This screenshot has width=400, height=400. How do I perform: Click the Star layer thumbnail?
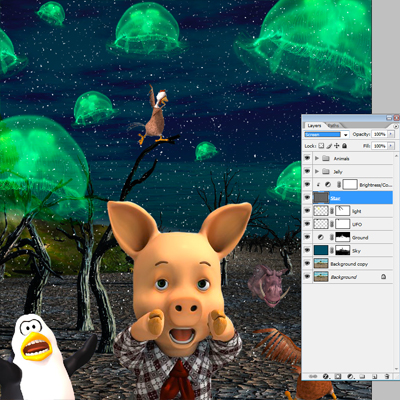pos(321,198)
